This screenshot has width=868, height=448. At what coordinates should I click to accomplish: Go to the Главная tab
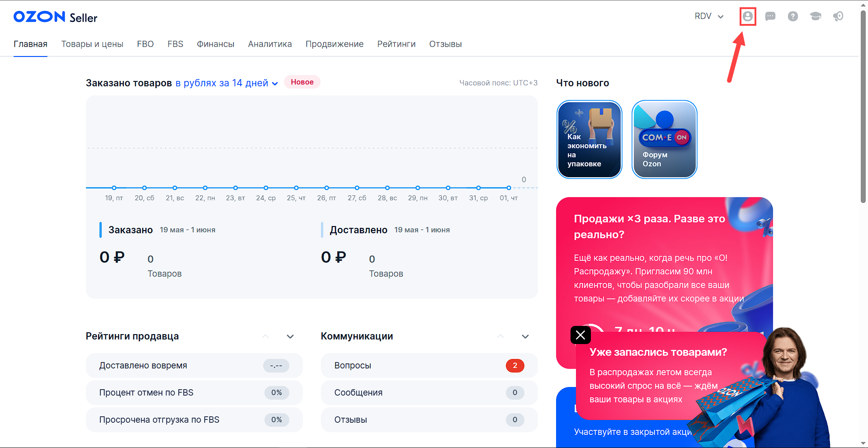[x=30, y=44]
